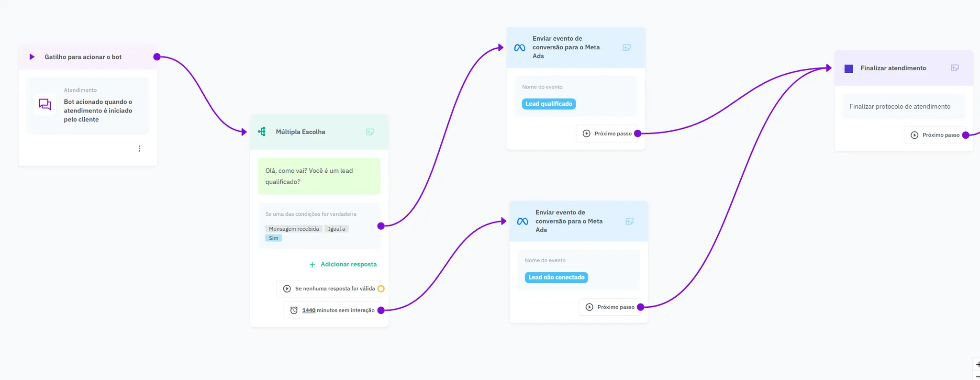Open three-dot menu on trigger card
The image size is (980, 380).
(139, 149)
